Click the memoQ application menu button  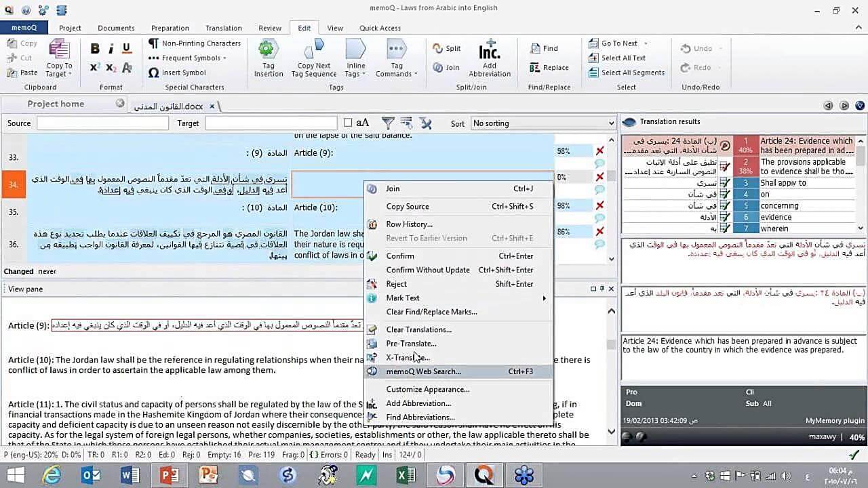point(24,28)
